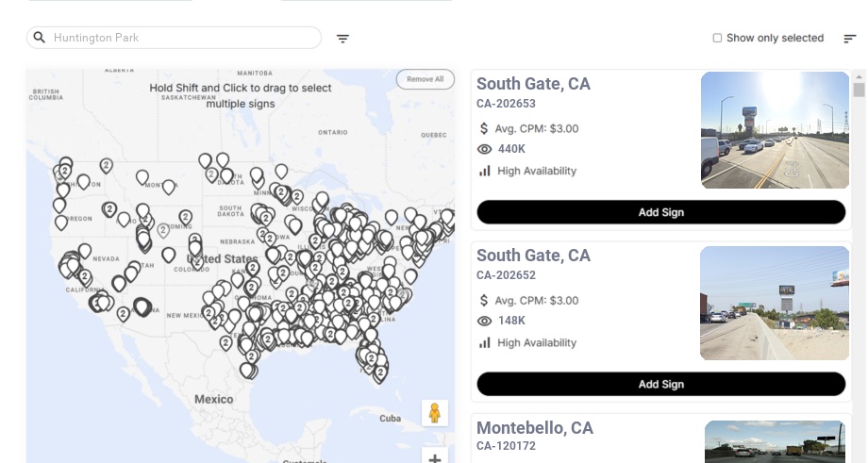
Task: Open the CA-202652 billboard photo thumbnail
Action: click(774, 304)
